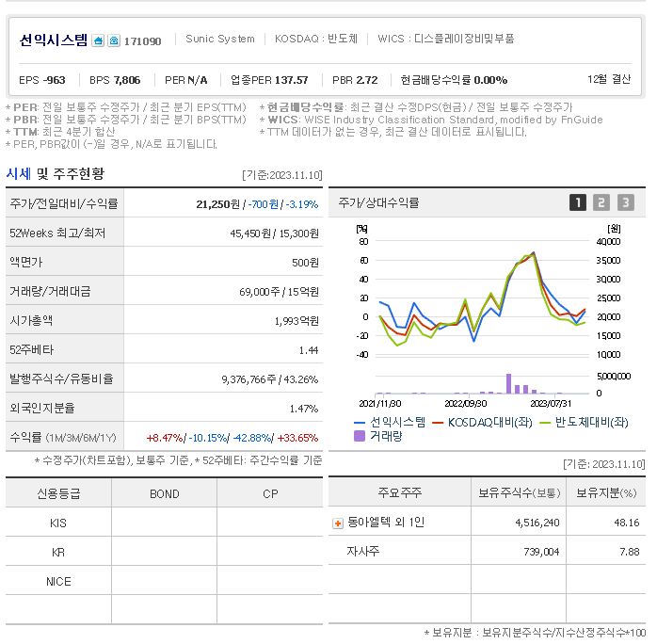
Task: Select the KR rating row
Action: (164, 553)
